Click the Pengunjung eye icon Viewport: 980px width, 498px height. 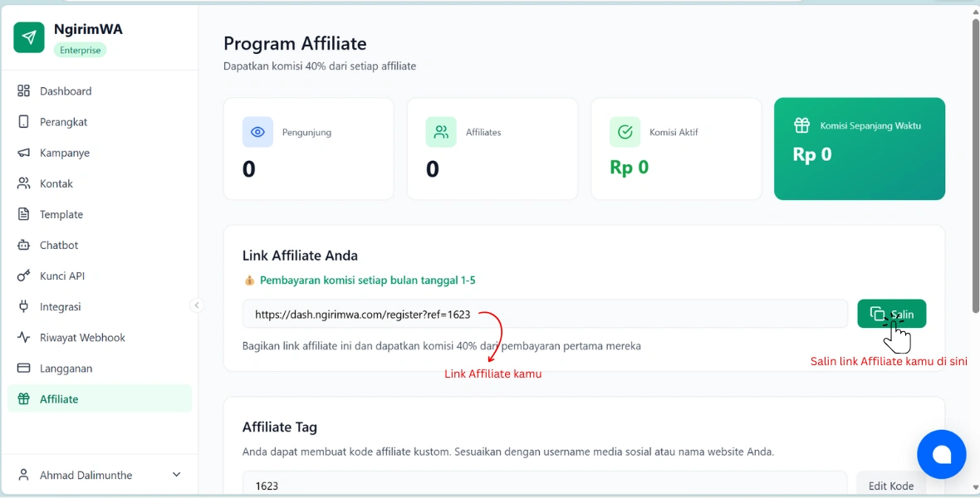257,132
